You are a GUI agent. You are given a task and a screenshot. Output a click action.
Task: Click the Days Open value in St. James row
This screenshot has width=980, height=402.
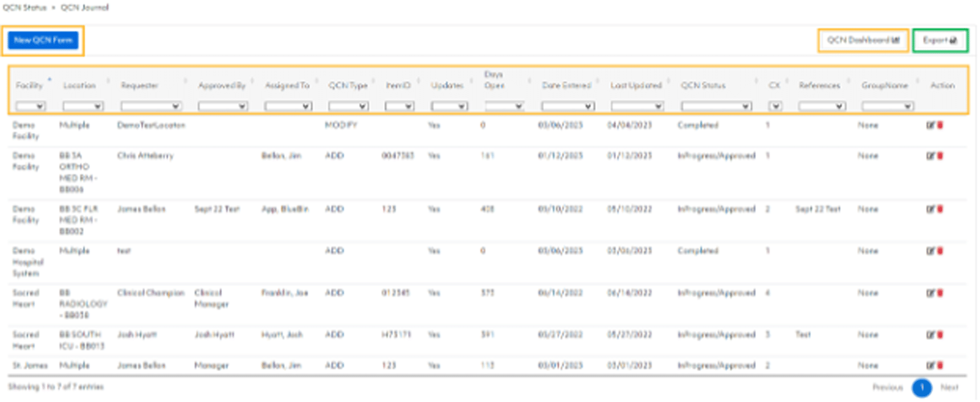click(488, 365)
